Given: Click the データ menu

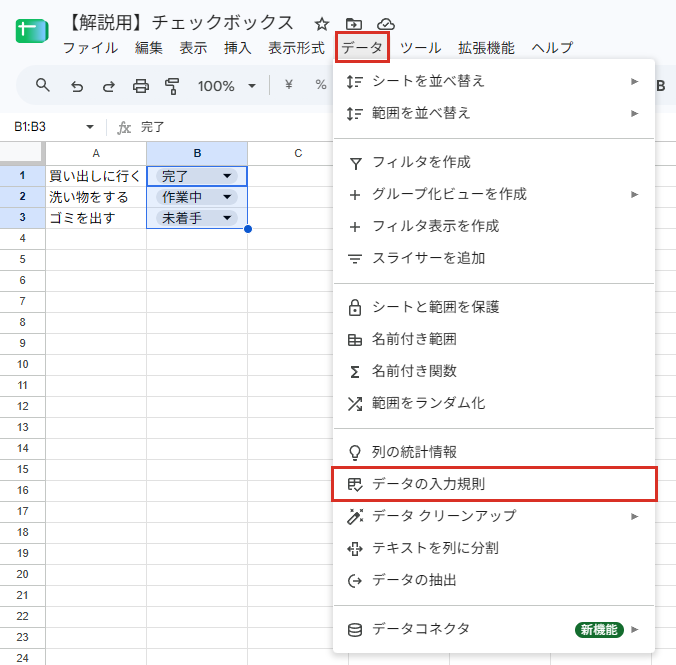Looking at the screenshot, I should pos(362,47).
